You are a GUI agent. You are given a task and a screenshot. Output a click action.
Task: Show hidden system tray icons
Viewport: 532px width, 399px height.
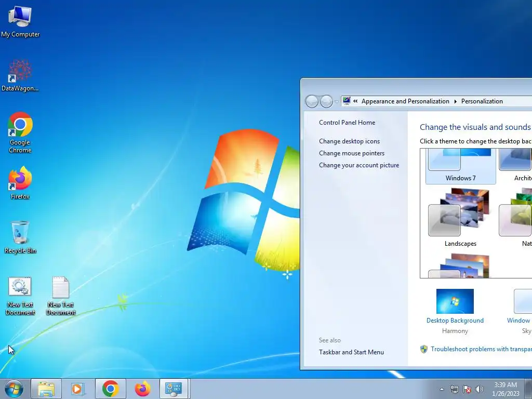pos(442,389)
